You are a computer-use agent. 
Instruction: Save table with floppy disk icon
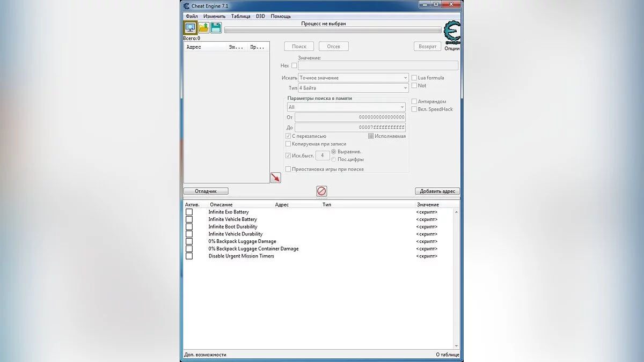click(x=216, y=28)
